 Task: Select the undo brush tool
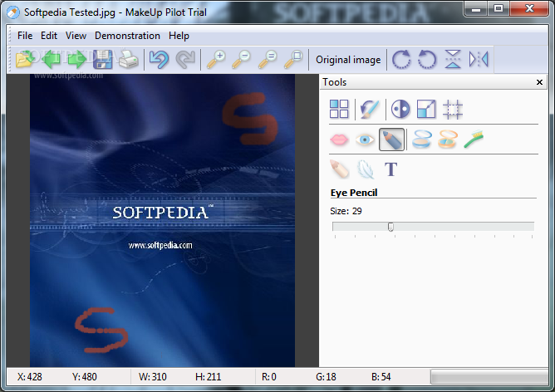click(370, 109)
